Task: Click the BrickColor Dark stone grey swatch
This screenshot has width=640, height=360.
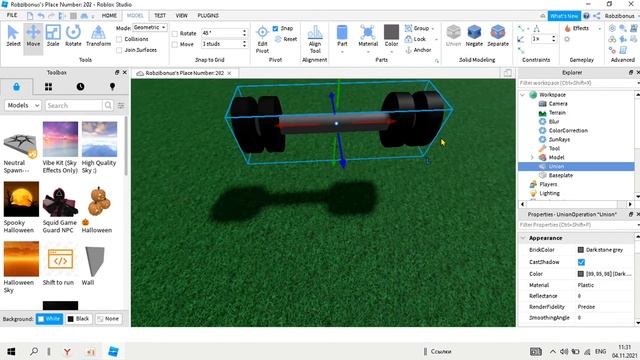Action: 581,250
